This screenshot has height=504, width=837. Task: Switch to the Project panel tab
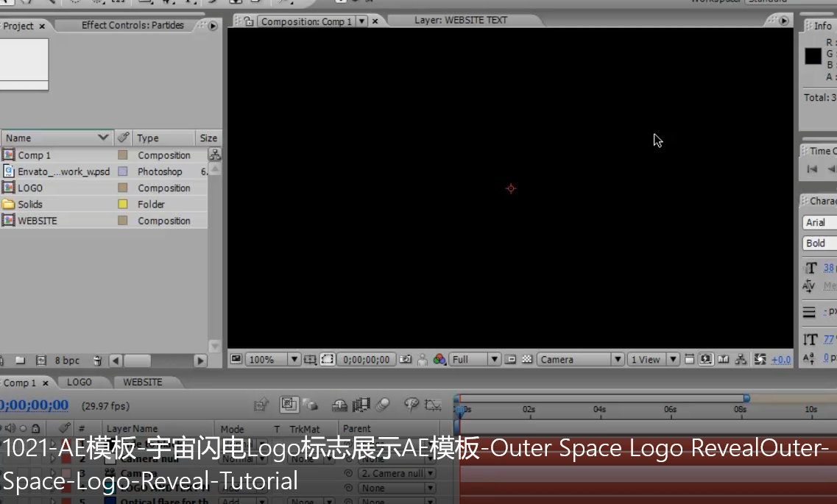[18, 26]
